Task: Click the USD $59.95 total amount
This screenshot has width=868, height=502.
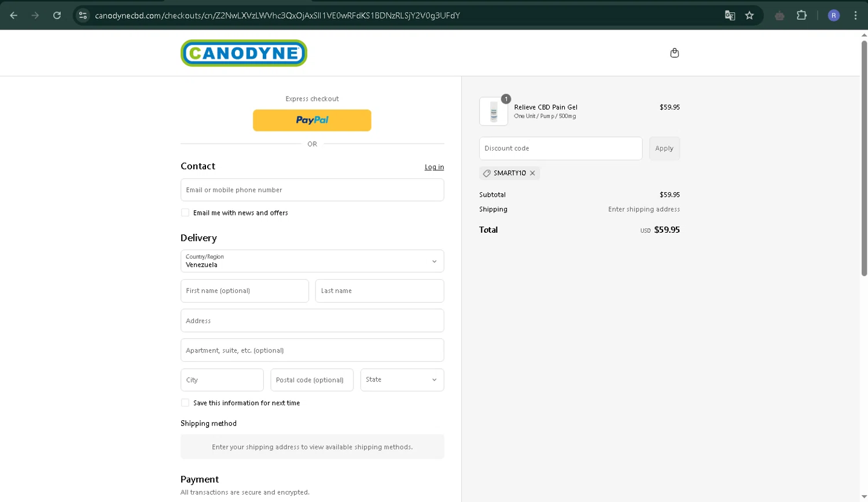Action: (660, 230)
